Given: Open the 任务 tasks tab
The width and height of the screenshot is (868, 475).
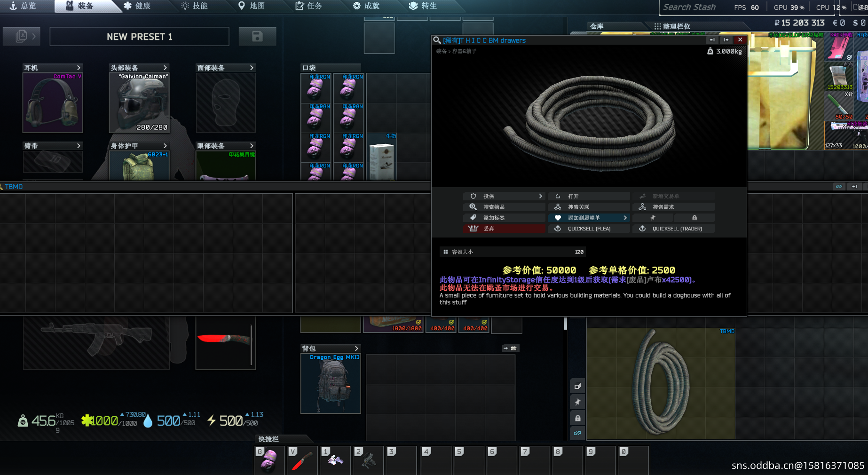Looking at the screenshot, I should [309, 6].
